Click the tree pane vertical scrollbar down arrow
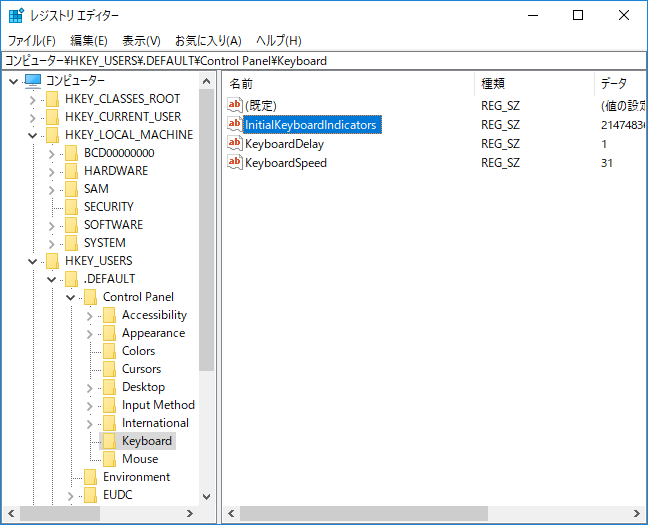 207,496
